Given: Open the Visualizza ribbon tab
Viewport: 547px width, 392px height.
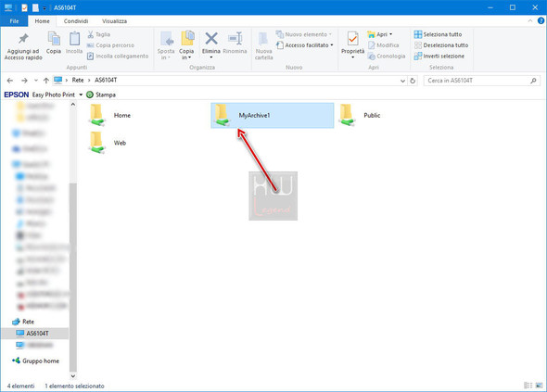Looking at the screenshot, I should click(114, 21).
